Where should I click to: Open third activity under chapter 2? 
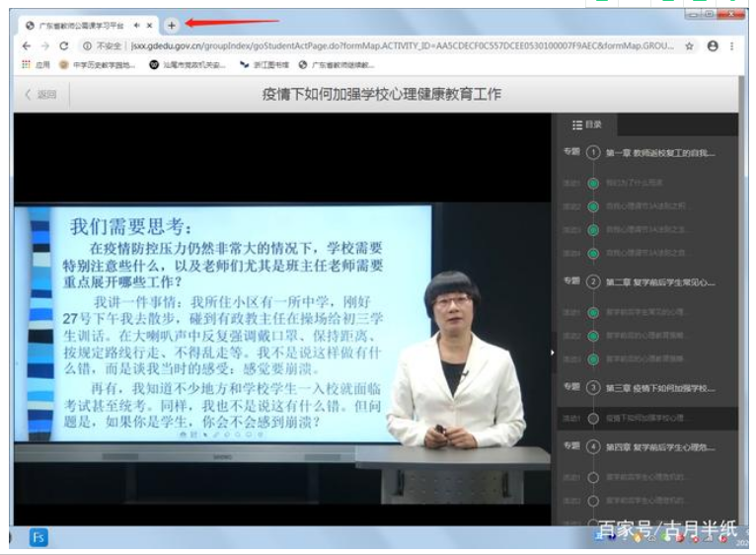[646, 359]
